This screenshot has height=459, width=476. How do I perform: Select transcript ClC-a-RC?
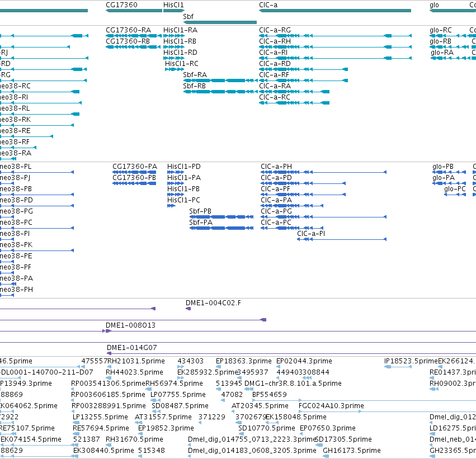pyautogui.click(x=294, y=103)
